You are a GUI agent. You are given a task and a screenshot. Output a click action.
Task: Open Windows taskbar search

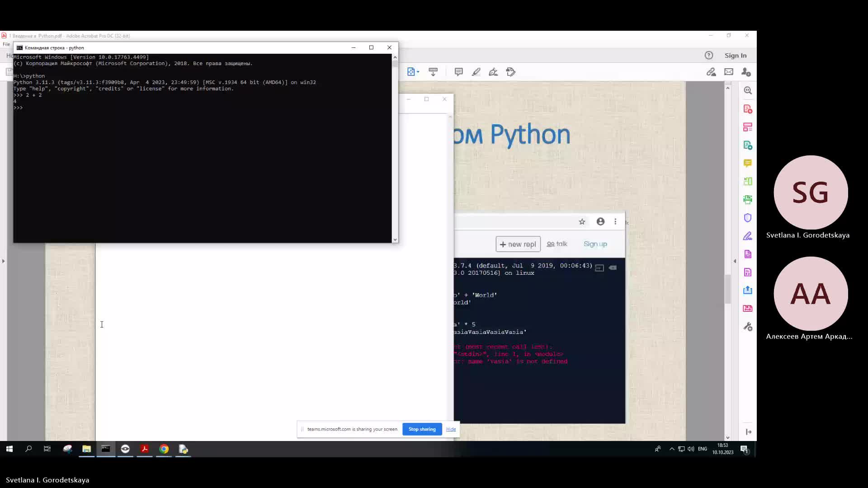click(28, 449)
